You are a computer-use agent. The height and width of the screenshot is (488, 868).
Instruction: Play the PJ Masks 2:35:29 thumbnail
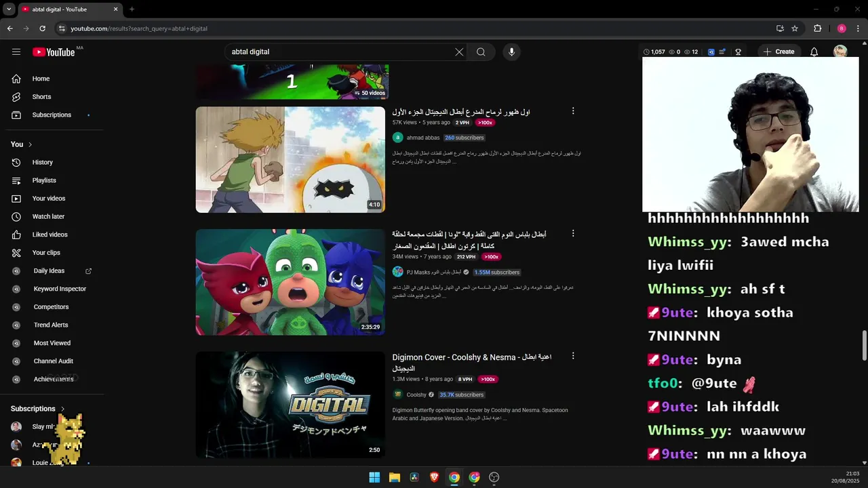coord(290,282)
